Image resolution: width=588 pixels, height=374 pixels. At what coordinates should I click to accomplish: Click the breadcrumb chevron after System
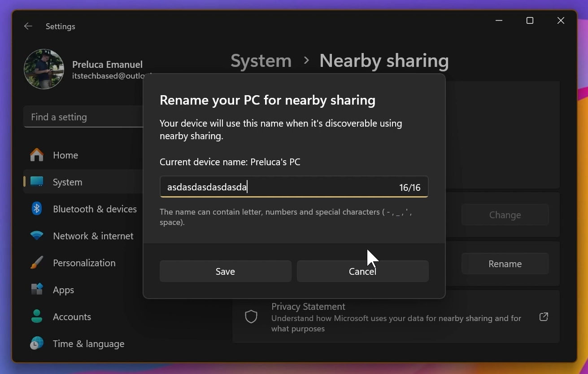click(x=306, y=61)
